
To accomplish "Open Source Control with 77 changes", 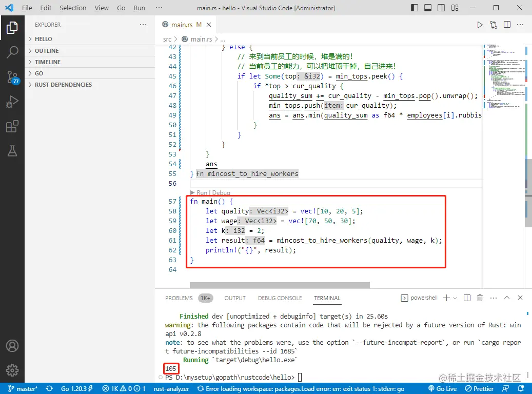I will click(12, 77).
